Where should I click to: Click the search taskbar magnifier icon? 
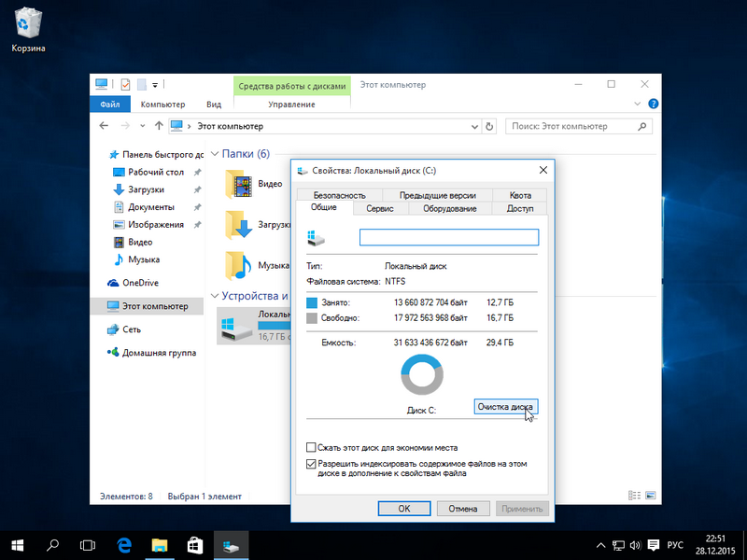(53, 543)
